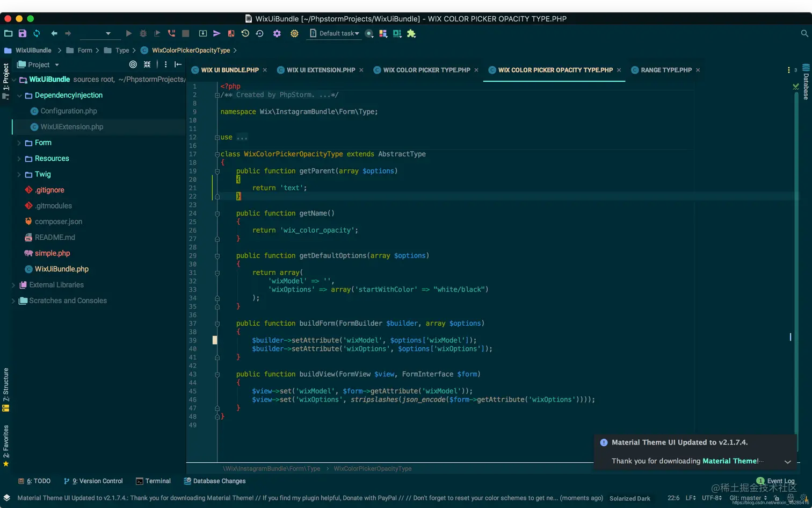
Task: Close the RANGE TYPE.PHP tab
Action: [x=698, y=70]
